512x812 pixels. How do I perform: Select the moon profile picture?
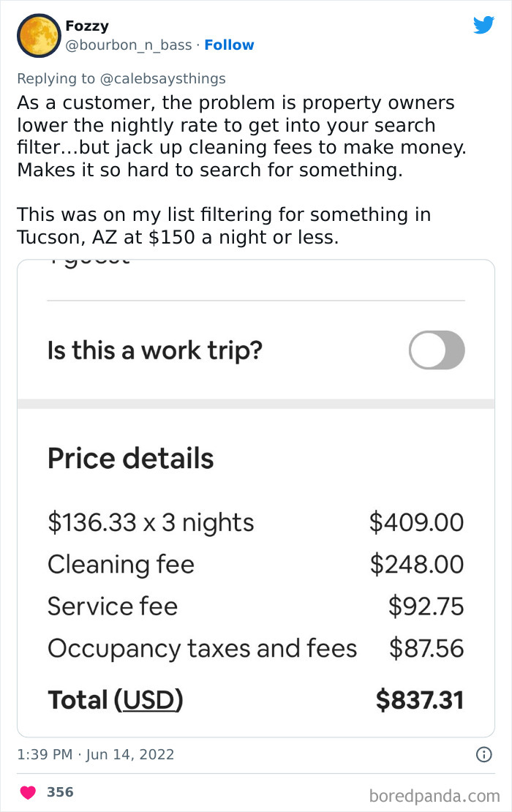click(38, 35)
